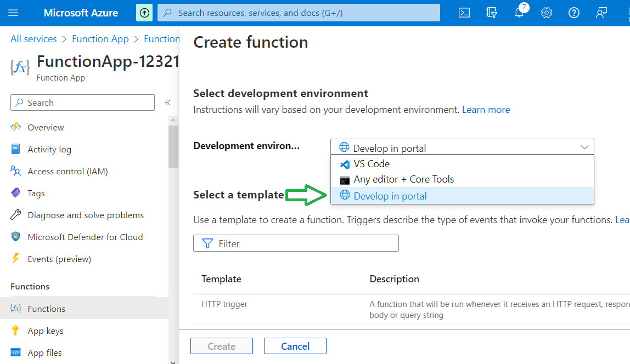The width and height of the screenshot is (630, 364).
Task: Go to All services breadcrumb
Action: coord(34,39)
